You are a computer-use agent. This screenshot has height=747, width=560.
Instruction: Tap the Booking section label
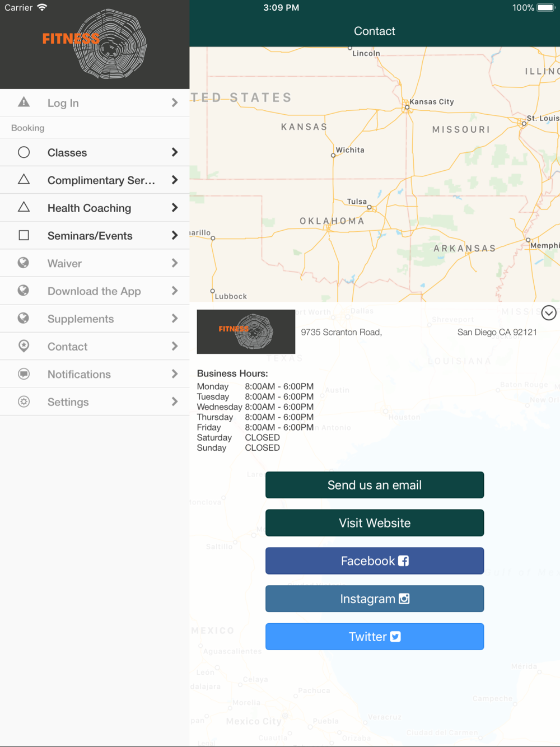(27, 128)
